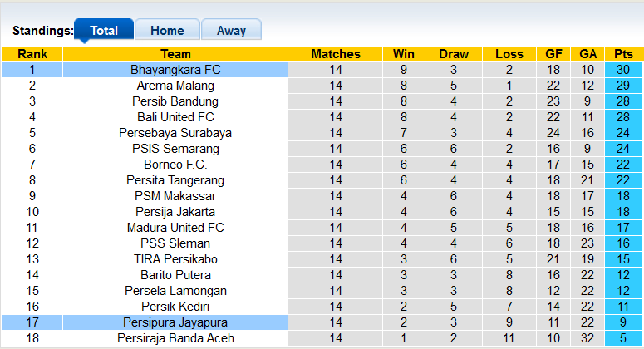Click the PSS Sleman row name

[175, 243]
